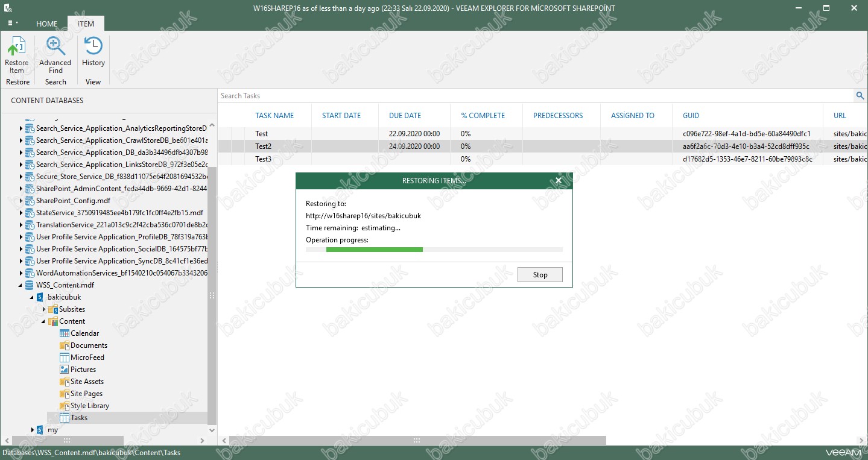The width and height of the screenshot is (868, 460).
Task: Stop the restore operation
Action: click(x=540, y=274)
